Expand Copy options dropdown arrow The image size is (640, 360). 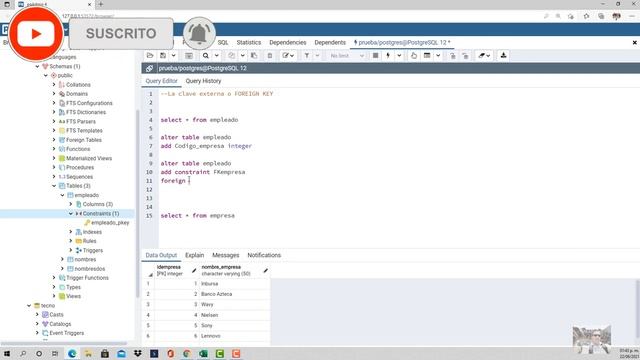coord(242,56)
